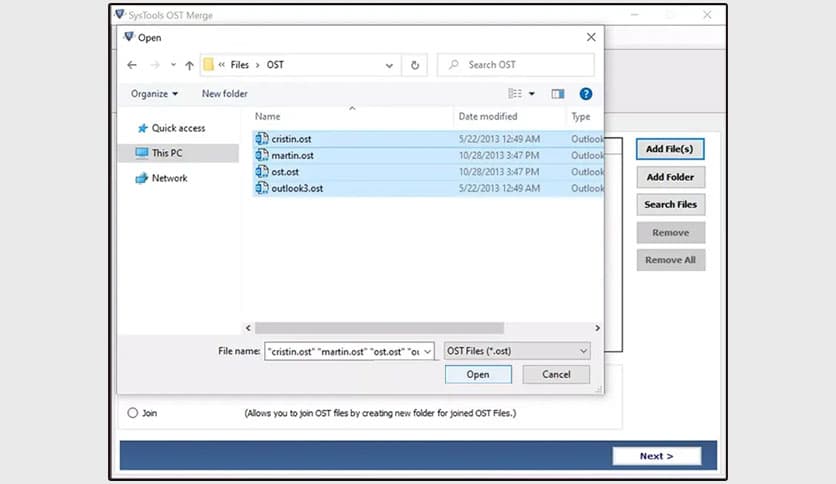Click Add Folder in SysTools window
This screenshot has height=484, width=836.
pos(670,177)
